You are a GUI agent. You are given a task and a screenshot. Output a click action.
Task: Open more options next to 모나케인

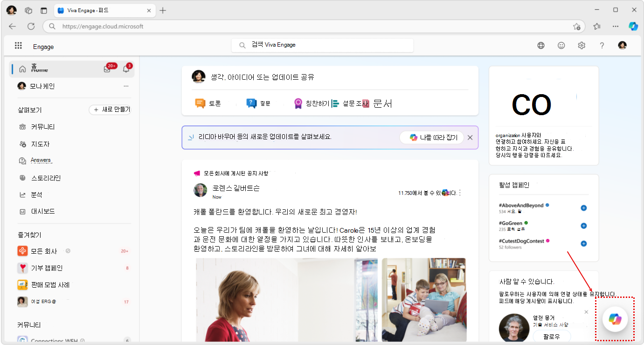click(126, 86)
